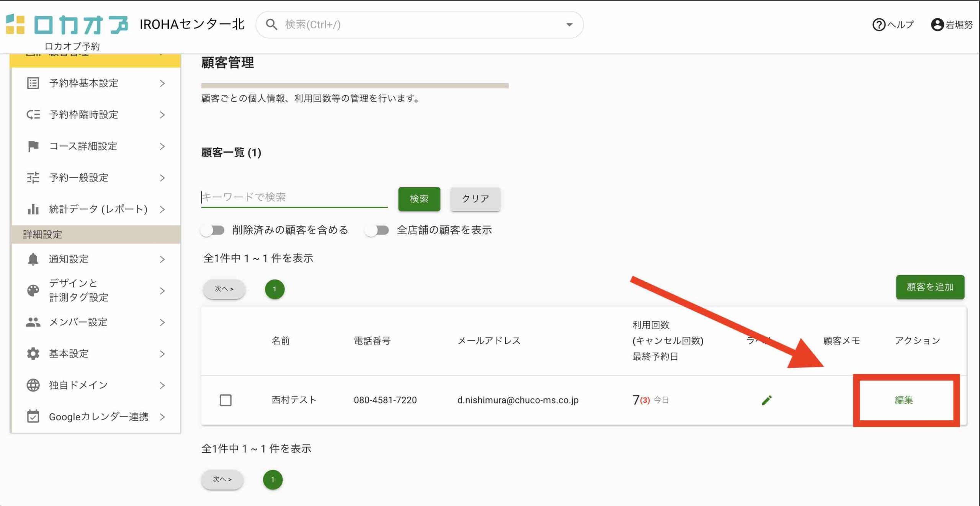Enable 全店舗の顧客を表示 switch
The height and width of the screenshot is (506, 980).
coord(377,230)
